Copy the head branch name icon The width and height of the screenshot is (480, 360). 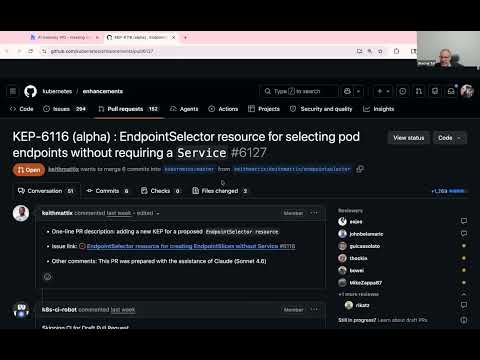click(360, 169)
